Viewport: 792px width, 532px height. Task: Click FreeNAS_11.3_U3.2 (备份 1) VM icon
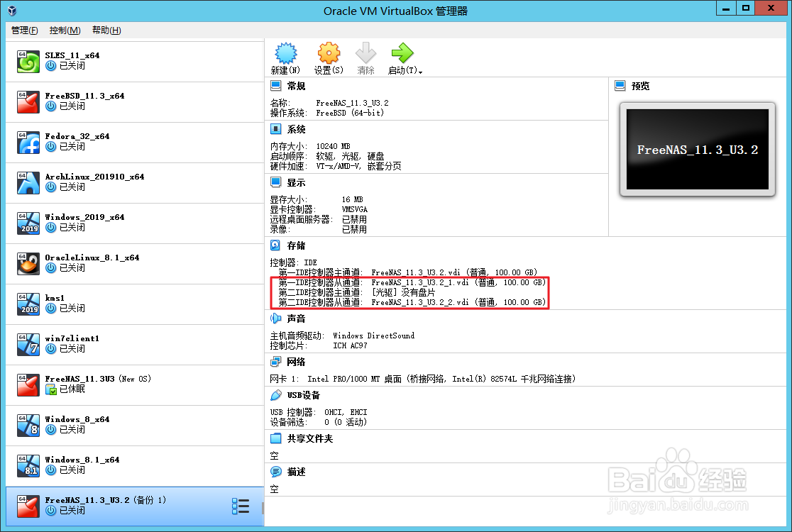click(28, 506)
